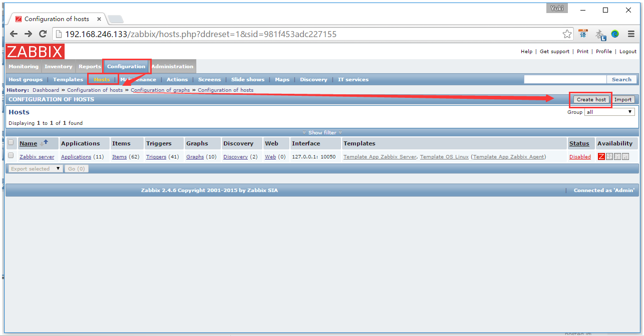The image size is (644, 336).
Task: Open the Discovery (2) row link
Action: click(235, 157)
